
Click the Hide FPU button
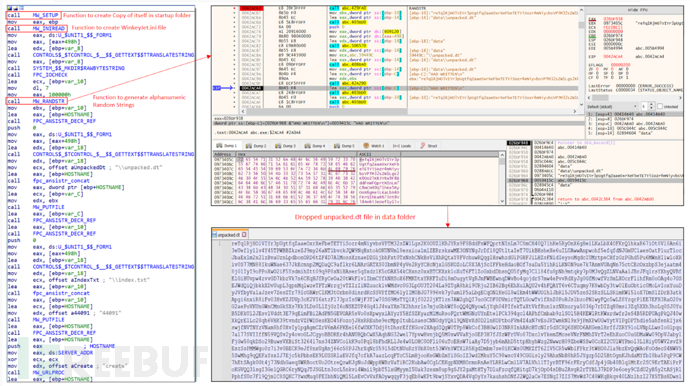click(639, 10)
